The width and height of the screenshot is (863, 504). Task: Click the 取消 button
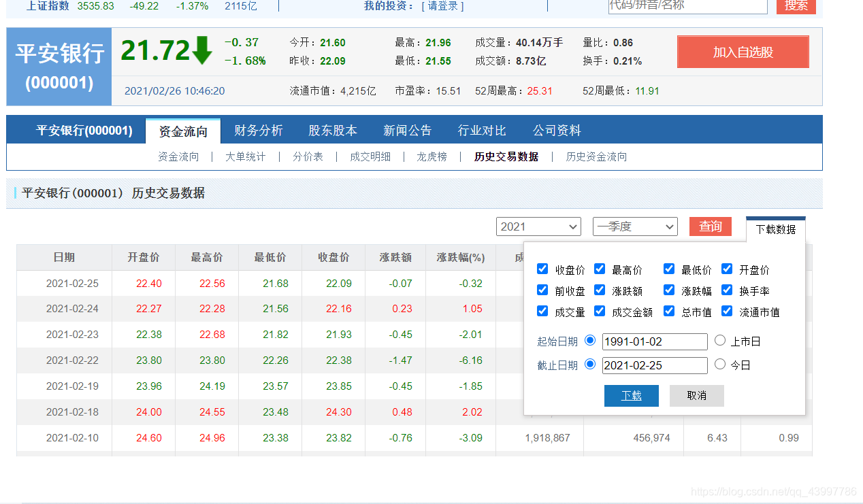tap(697, 395)
